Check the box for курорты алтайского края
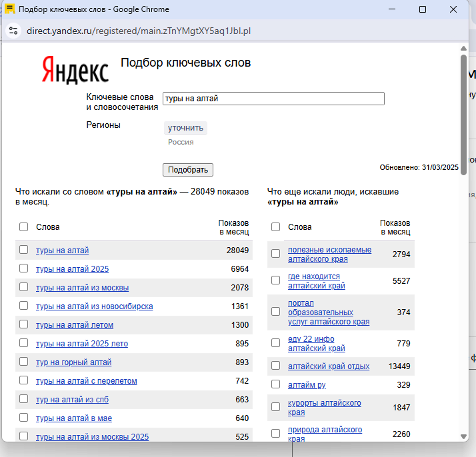The height and width of the screenshot is (457, 476). [x=275, y=407]
